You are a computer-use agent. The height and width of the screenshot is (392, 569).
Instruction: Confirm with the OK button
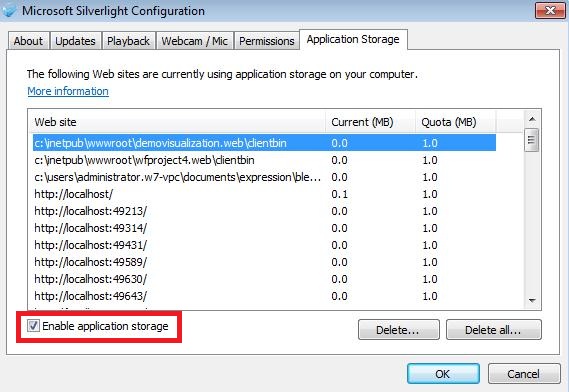[x=443, y=373]
